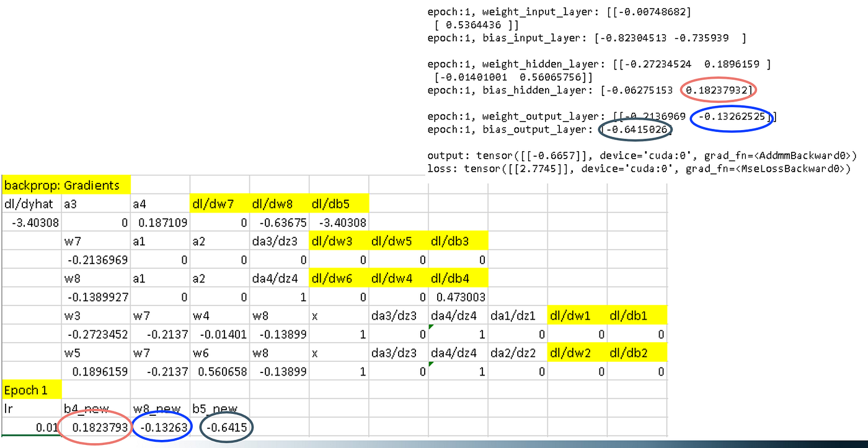Select the highlighted dl/db4 header cell
The width and height of the screenshot is (868, 448).
(448, 278)
